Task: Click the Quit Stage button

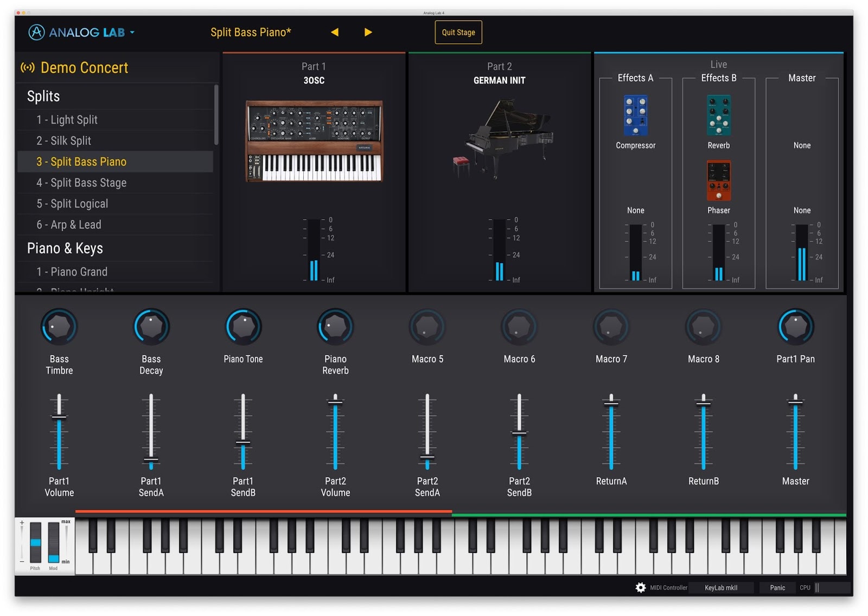Action: coord(458,32)
